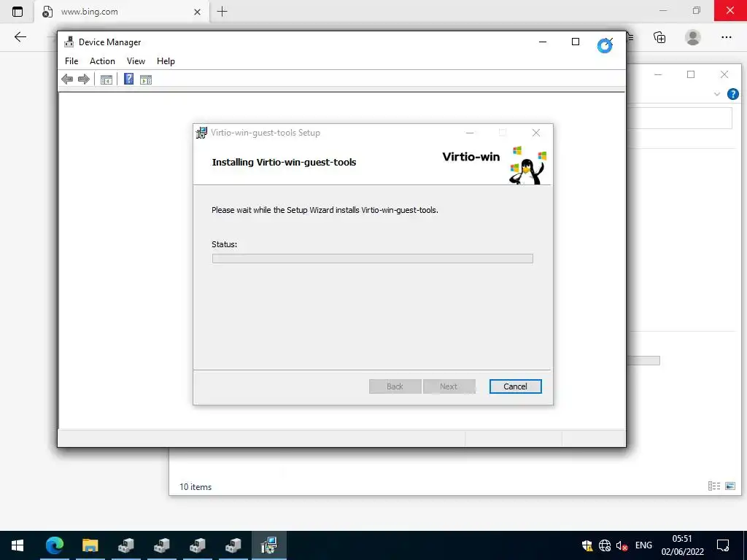This screenshot has width=747, height=560.
Task: Click the Virtio-win setup title bar icon
Action: tap(201, 133)
